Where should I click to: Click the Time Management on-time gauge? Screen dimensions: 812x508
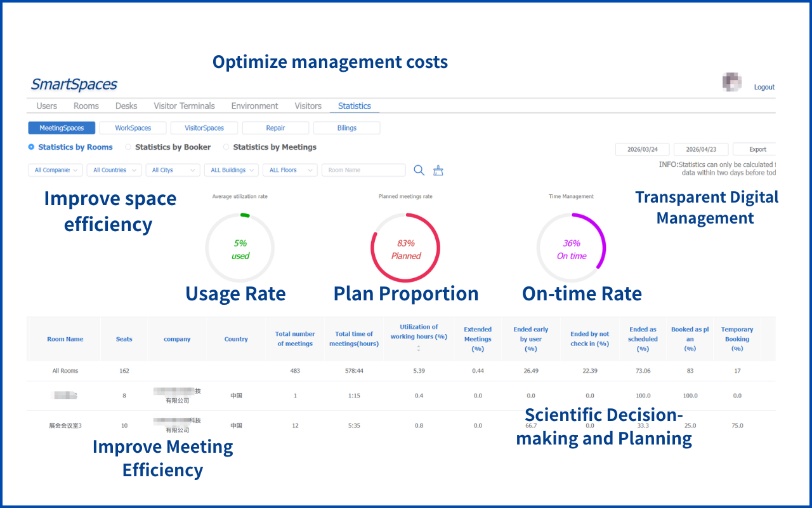(572, 248)
